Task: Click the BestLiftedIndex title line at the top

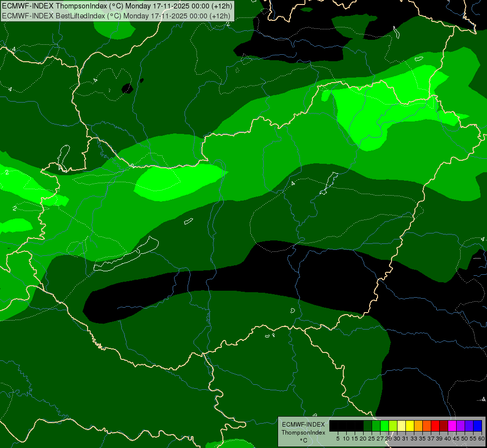Action: coord(116,16)
